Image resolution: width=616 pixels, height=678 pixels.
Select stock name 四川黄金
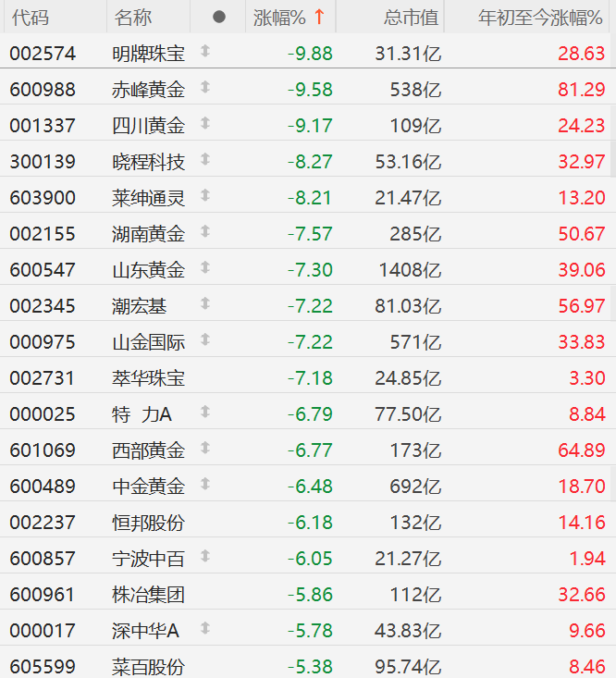point(148,127)
